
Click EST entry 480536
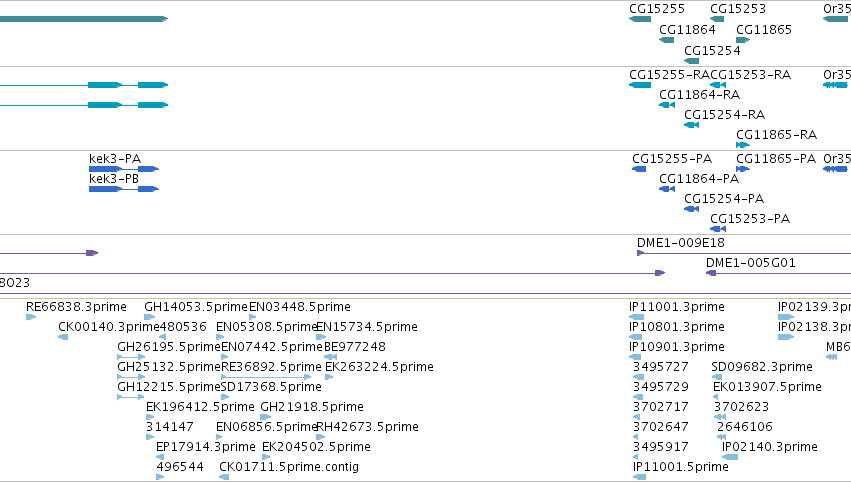[x=183, y=327]
